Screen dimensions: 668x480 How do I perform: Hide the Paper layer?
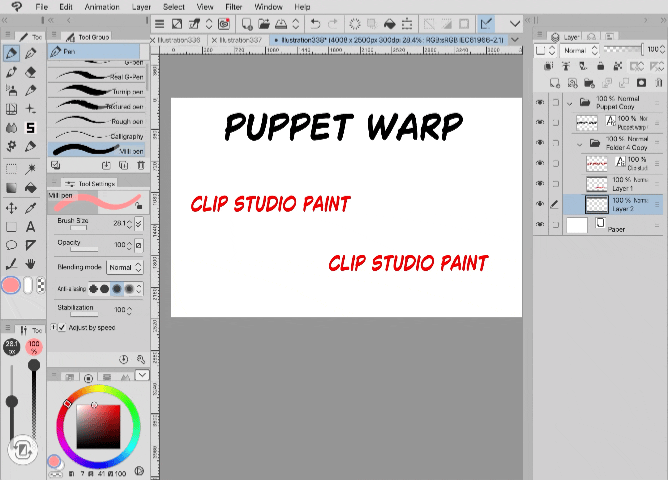pos(540,224)
